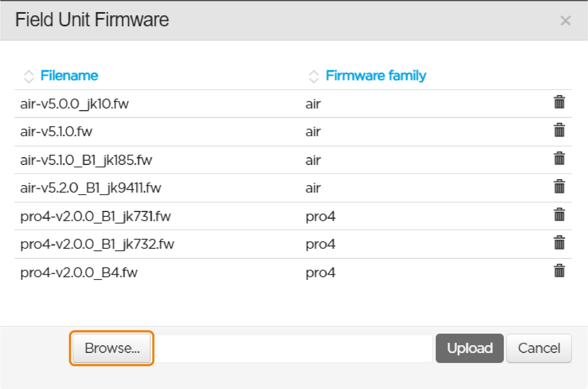Image resolution: width=588 pixels, height=389 pixels.
Task: Sort the list by Firmware family
Action: coord(376,75)
